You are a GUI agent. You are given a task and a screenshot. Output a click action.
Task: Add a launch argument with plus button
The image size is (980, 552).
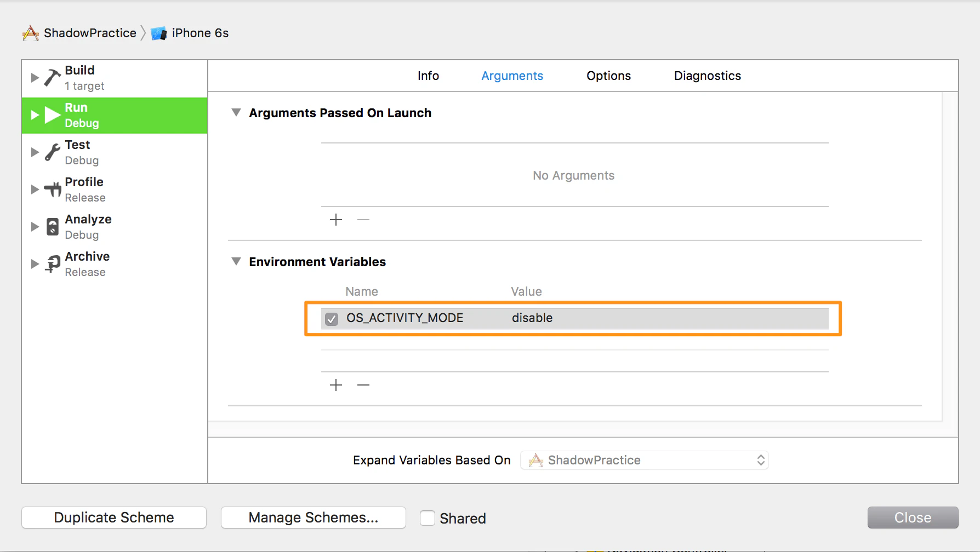pyautogui.click(x=336, y=220)
